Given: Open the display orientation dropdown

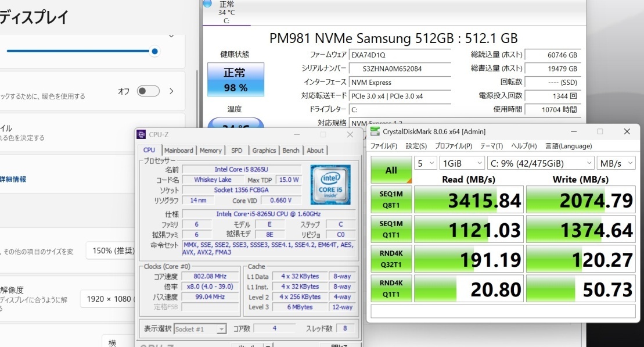Looking at the screenshot, I should tap(119, 342).
